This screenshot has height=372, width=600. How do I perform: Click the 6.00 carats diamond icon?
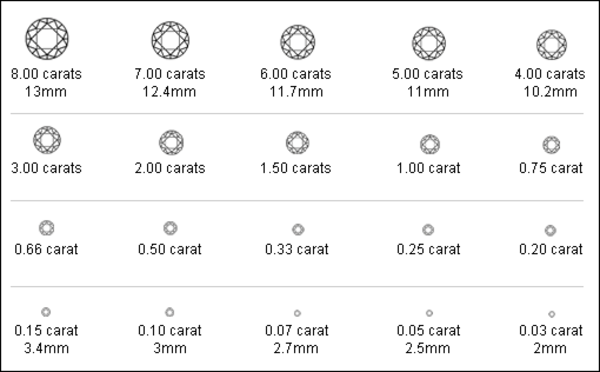[x=298, y=42]
